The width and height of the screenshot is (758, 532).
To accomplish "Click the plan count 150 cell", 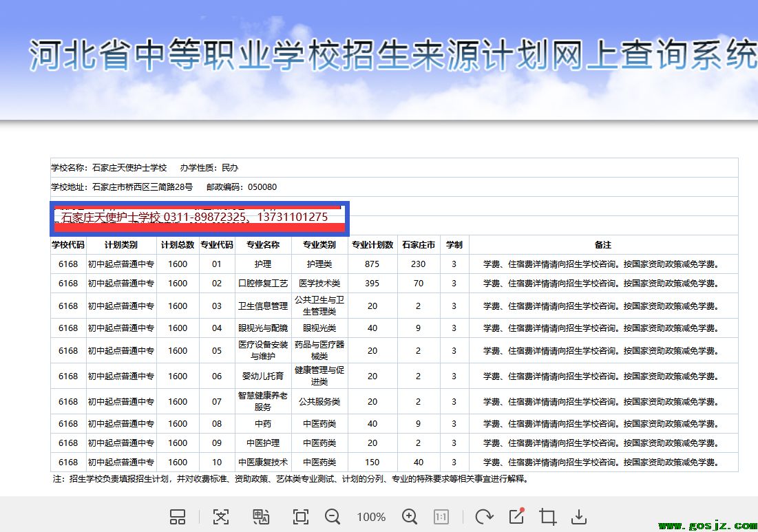I will [x=372, y=462].
